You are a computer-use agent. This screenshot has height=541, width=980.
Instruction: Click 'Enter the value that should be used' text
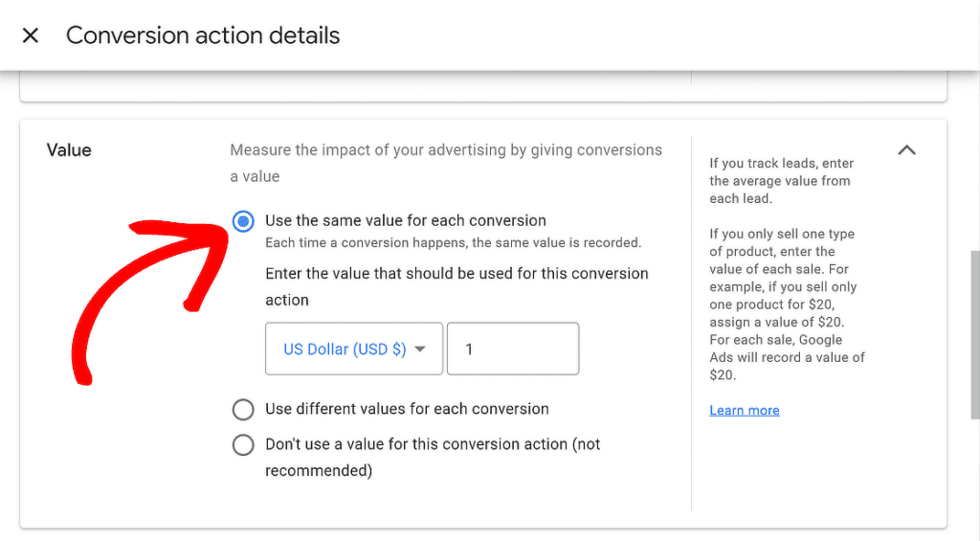457,286
